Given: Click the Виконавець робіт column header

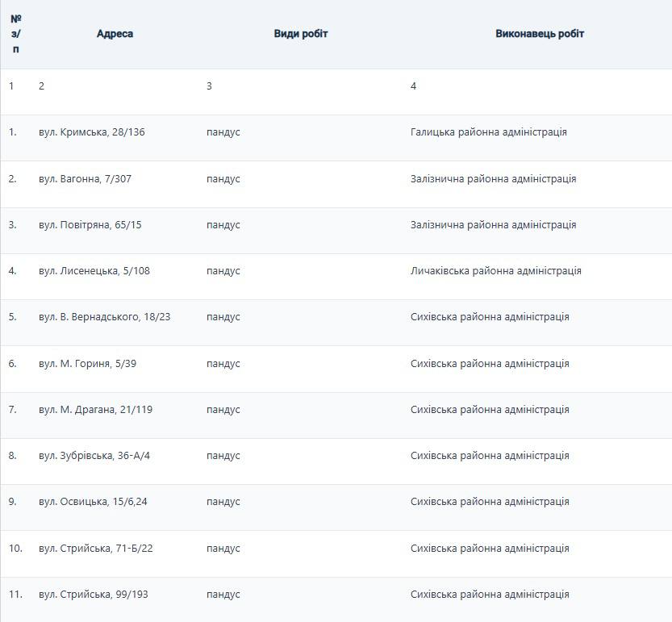Looking at the screenshot, I should (540, 34).
